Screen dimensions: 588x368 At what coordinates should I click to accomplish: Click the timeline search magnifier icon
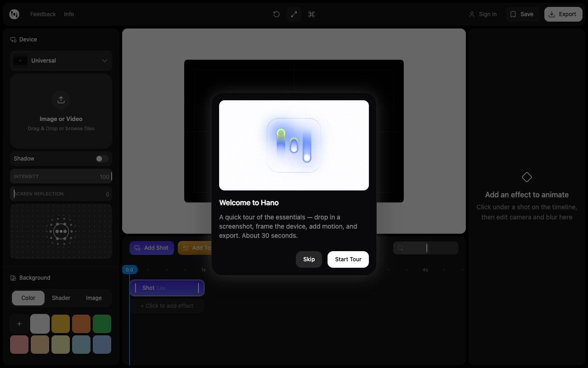click(x=401, y=248)
